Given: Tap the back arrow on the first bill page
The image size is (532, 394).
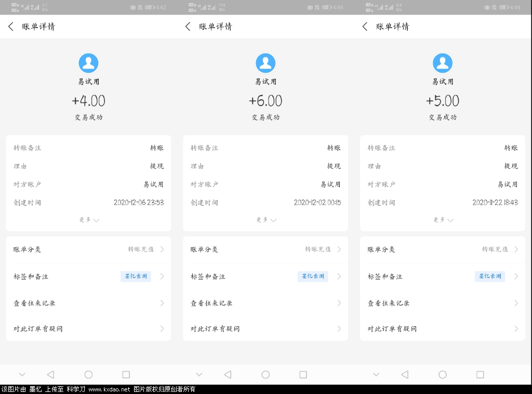Looking at the screenshot, I should [x=11, y=27].
